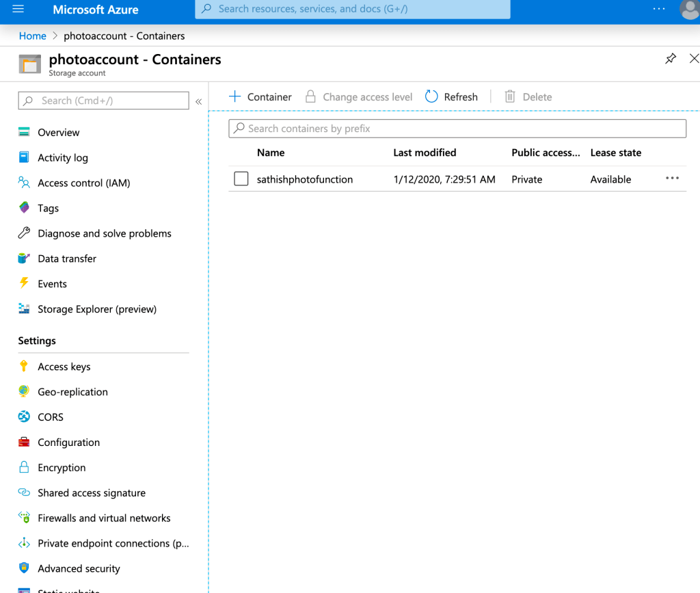
Task: Click the Events lightning bolt icon
Action: pos(24,283)
